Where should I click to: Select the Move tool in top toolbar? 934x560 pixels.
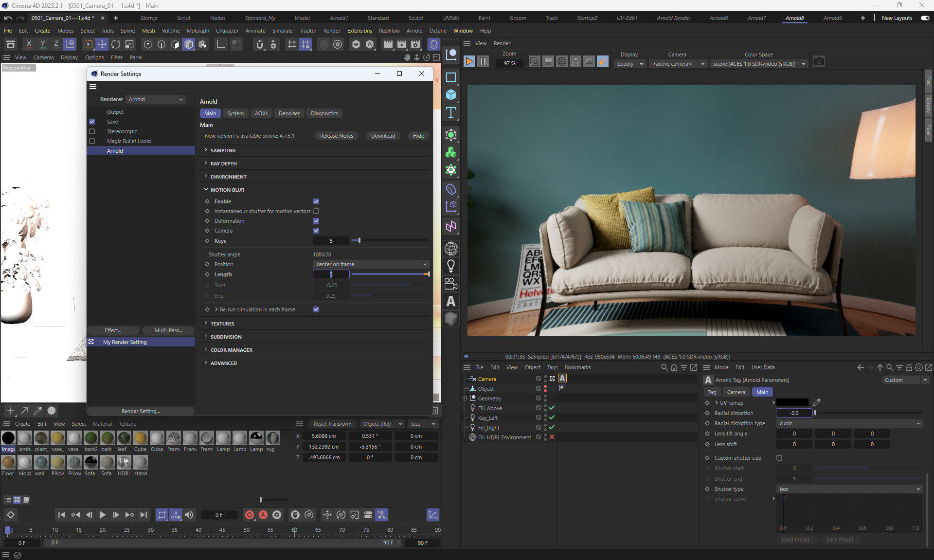pos(102,44)
